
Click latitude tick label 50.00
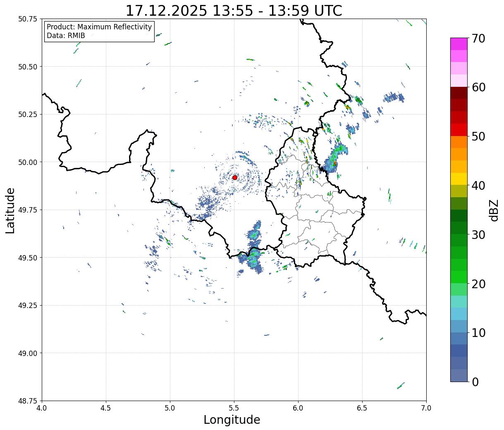[28, 162]
